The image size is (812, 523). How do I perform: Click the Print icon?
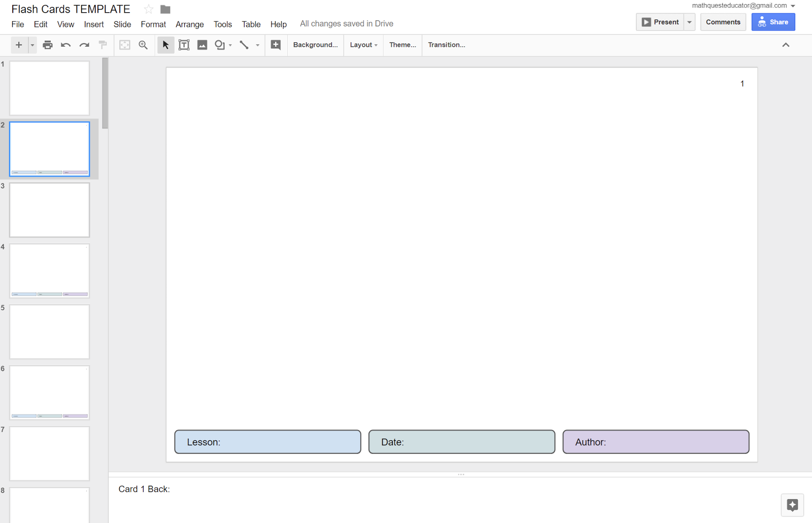tap(48, 45)
